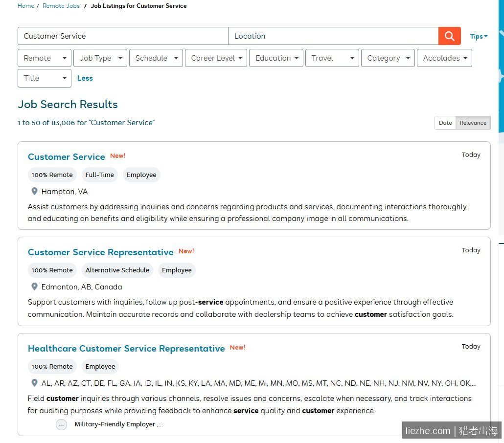Sort results by Date

point(445,123)
